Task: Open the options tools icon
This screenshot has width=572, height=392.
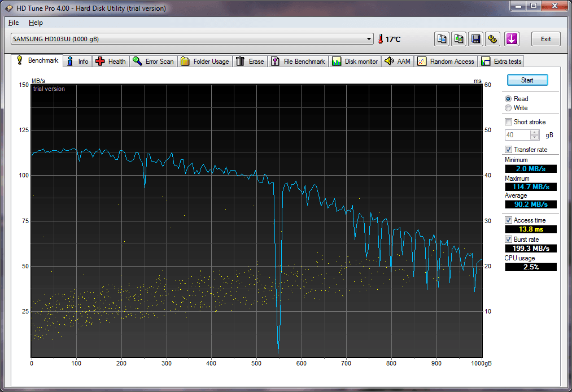Action: pos(492,39)
